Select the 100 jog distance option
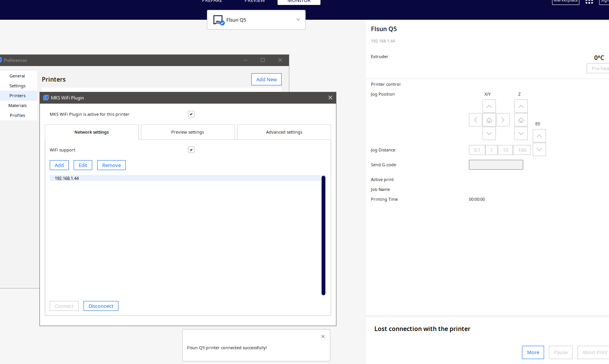 522,150
